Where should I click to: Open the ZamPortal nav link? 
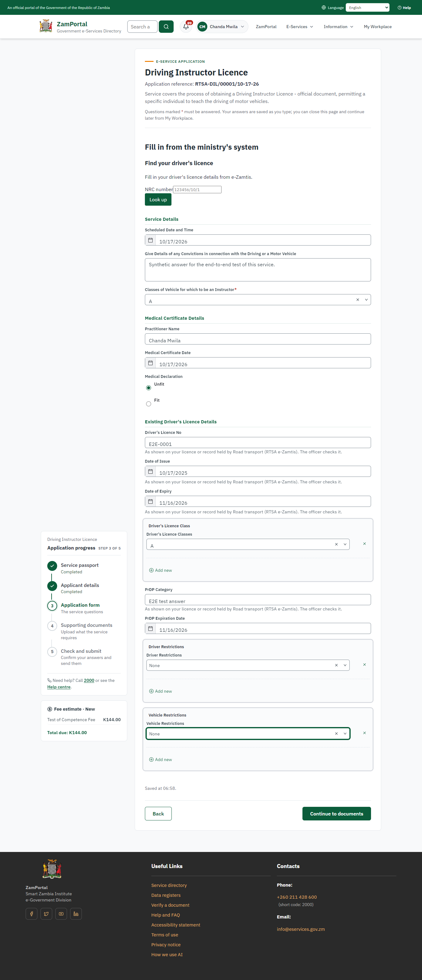[266, 27]
